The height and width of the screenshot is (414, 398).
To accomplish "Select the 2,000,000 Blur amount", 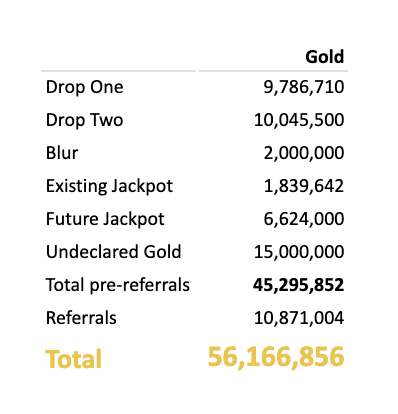I will point(304,153).
